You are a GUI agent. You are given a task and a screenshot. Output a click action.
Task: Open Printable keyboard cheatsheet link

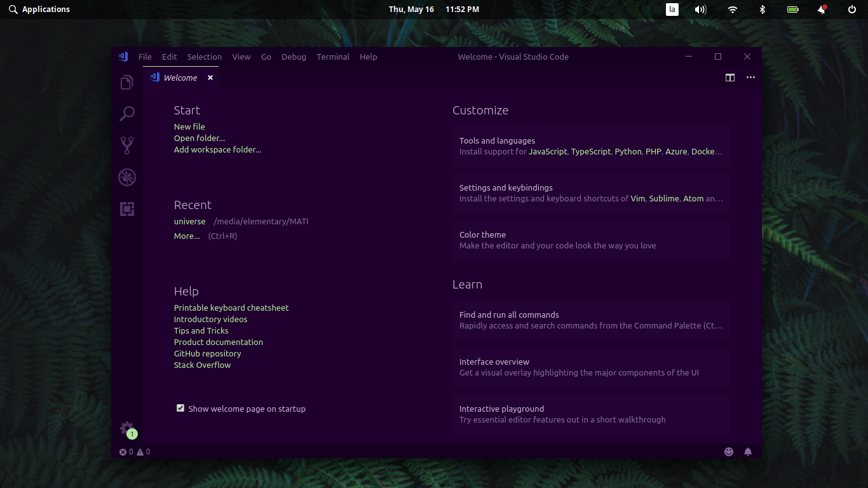click(231, 308)
